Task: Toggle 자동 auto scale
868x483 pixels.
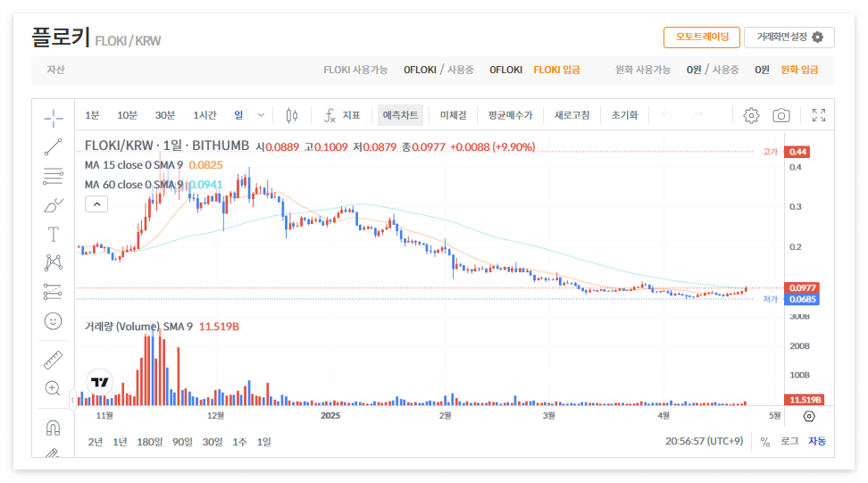Action: (817, 442)
